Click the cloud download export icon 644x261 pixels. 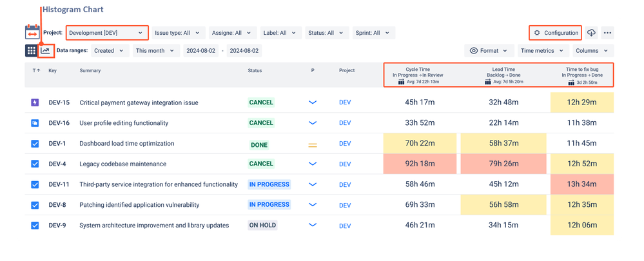(x=591, y=33)
